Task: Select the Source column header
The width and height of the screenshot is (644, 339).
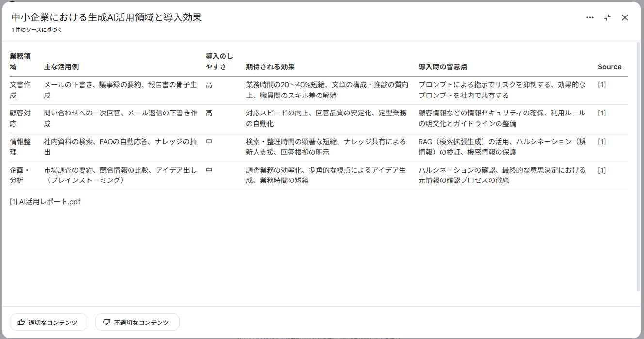Action: coord(610,67)
